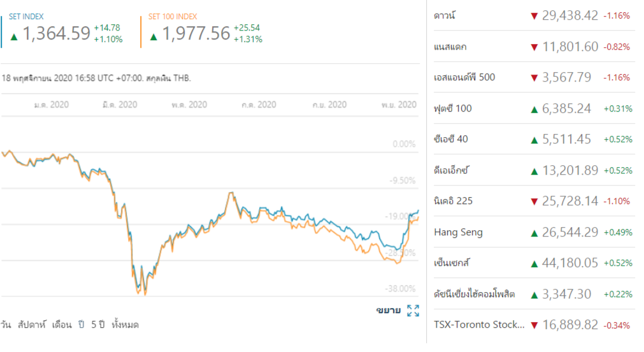Click the green up arrow next to Hang Seng
The image size is (644, 352).
pos(534,233)
